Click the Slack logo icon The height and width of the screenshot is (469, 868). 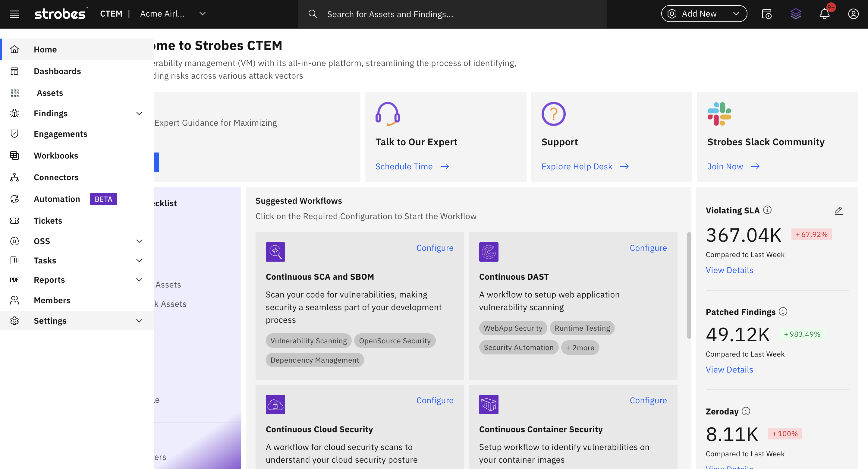[x=719, y=114]
